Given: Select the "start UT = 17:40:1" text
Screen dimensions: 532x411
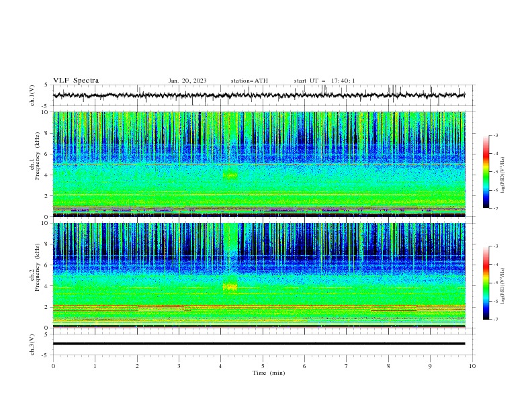Looking at the screenshot, I should pyautogui.click(x=324, y=81).
